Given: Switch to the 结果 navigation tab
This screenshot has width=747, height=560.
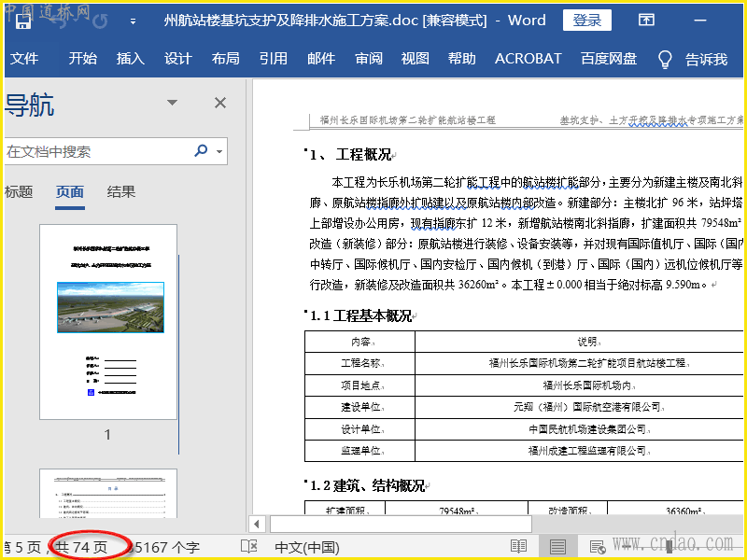Looking at the screenshot, I should (x=120, y=192).
